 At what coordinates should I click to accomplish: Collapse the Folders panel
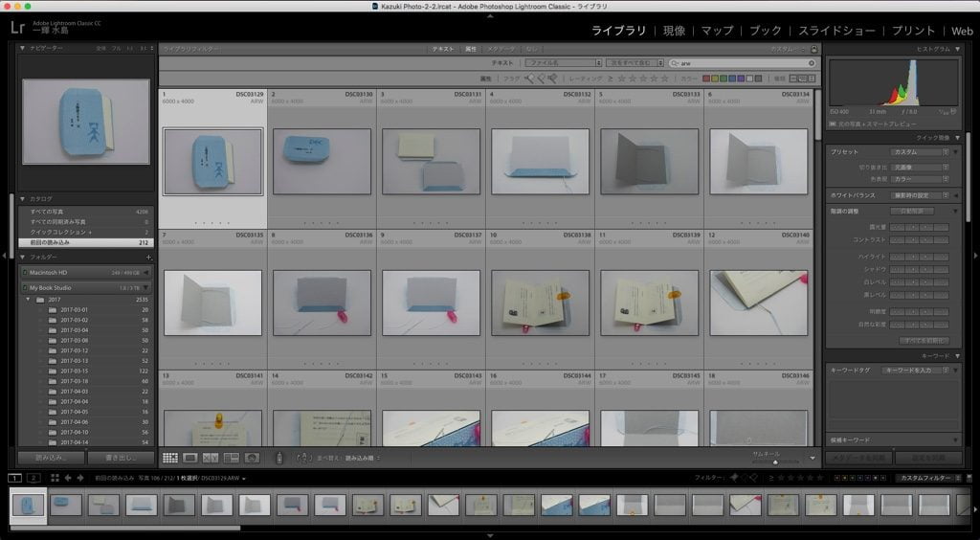tap(23, 257)
